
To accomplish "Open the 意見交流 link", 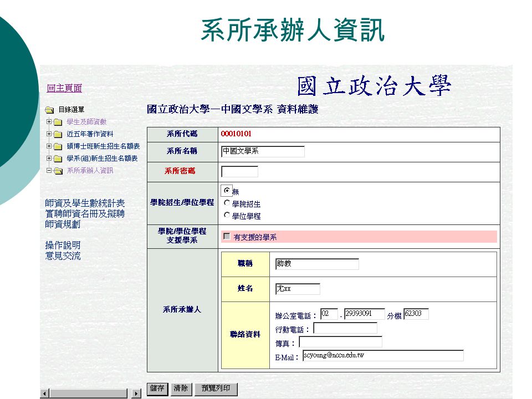I will (x=63, y=255).
